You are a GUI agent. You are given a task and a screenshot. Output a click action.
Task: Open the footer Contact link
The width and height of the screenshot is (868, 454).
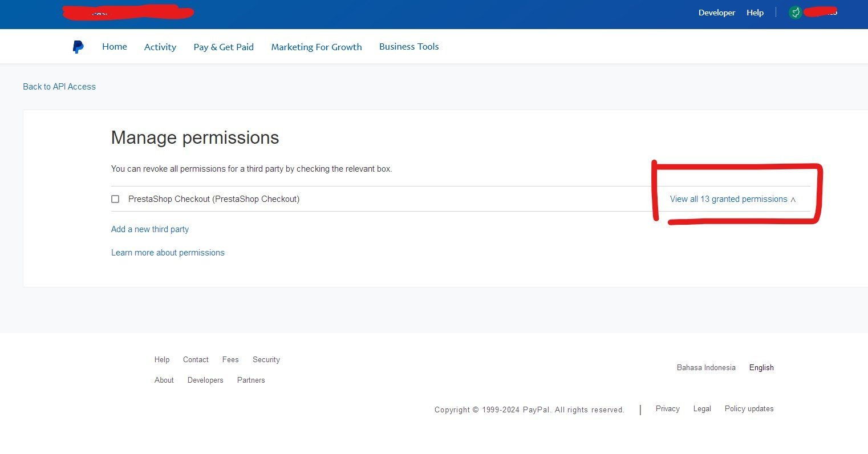(196, 360)
